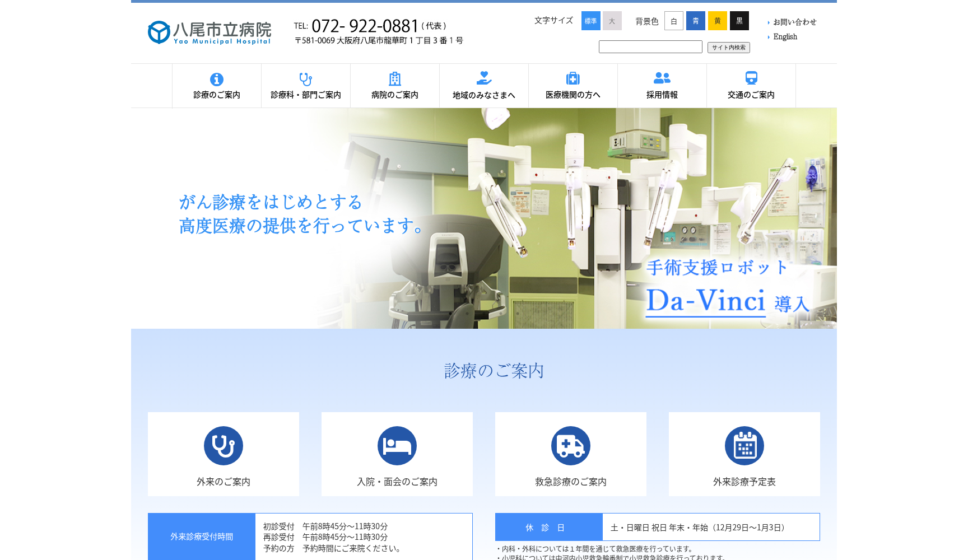Open the お問い合わせ page
This screenshot has height=560, width=968.
point(794,22)
